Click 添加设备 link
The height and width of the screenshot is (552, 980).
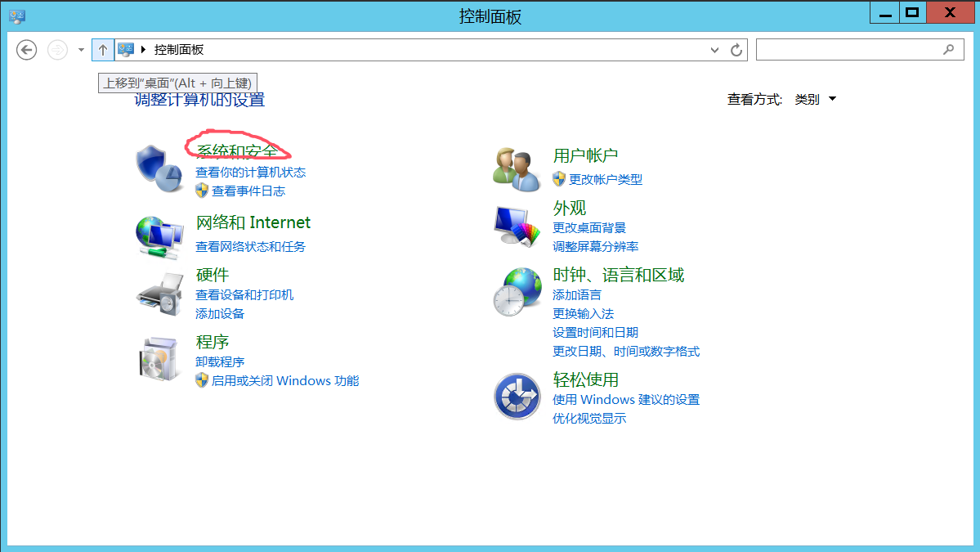click(x=220, y=314)
